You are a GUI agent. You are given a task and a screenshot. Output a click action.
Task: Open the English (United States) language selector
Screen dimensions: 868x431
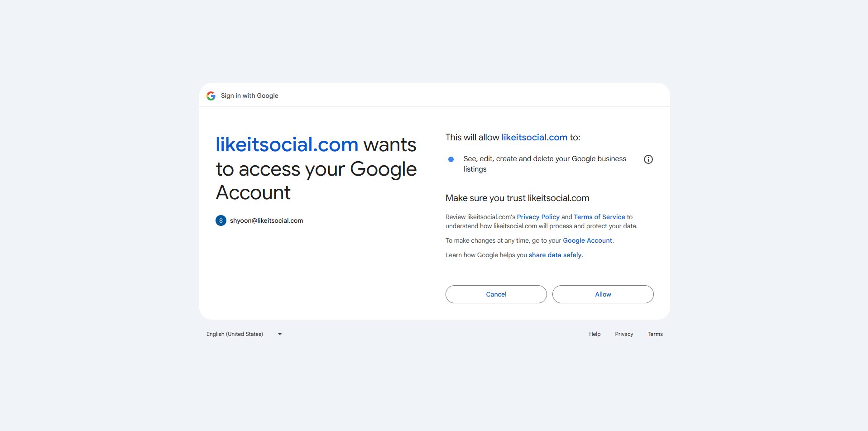click(245, 334)
